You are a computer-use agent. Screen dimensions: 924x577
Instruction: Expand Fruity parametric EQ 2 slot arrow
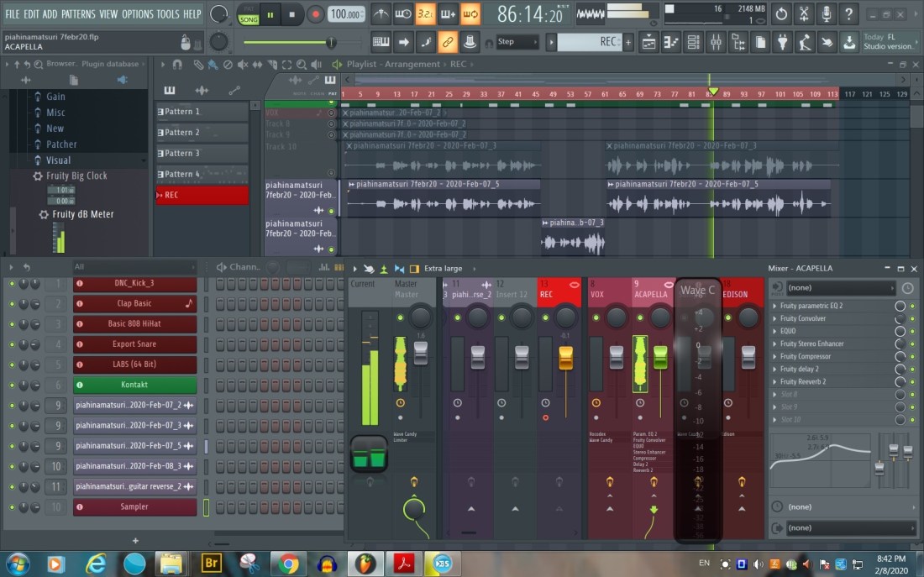tap(774, 307)
